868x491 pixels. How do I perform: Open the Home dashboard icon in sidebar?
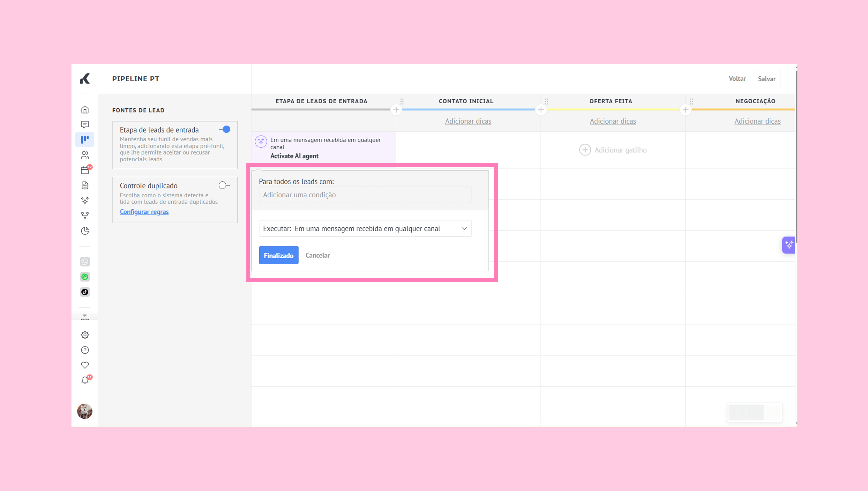pos(85,110)
